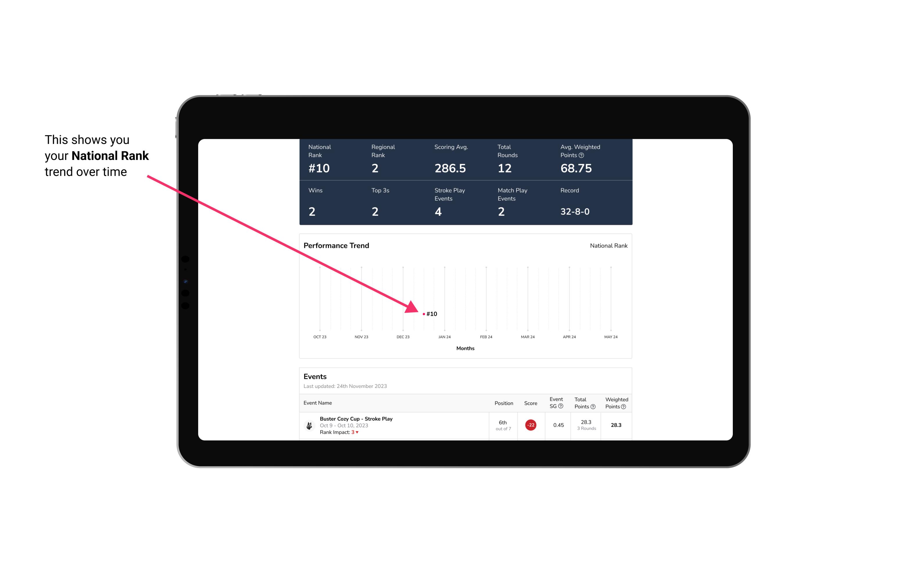Scroll down the Events section list
The height and width of the screenshot is (561, 924).
click(x=465, y=425)
